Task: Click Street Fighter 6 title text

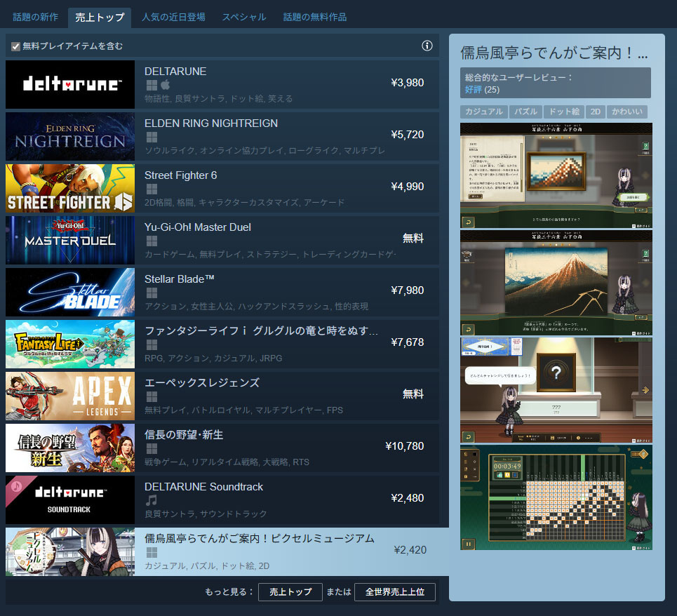Action: pyautogui.click(x=180, y=175)
